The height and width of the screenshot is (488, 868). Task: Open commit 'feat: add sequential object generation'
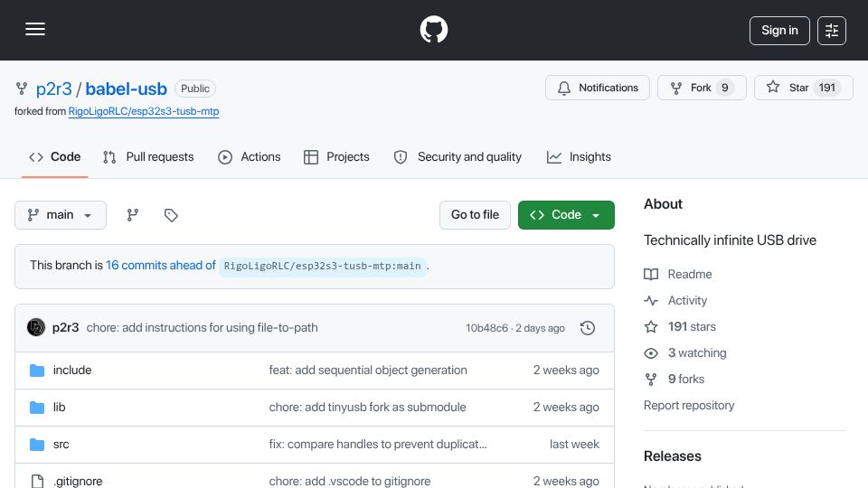368,371
